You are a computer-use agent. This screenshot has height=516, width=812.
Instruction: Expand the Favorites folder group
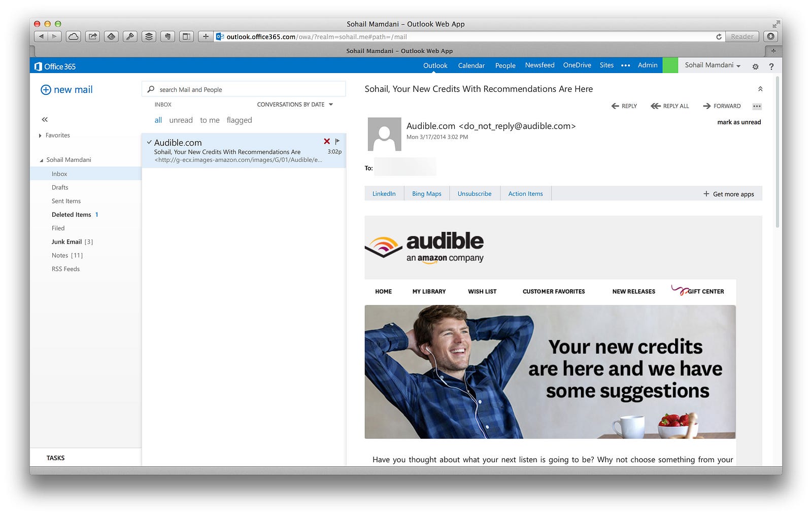click(x=40, y=135)
